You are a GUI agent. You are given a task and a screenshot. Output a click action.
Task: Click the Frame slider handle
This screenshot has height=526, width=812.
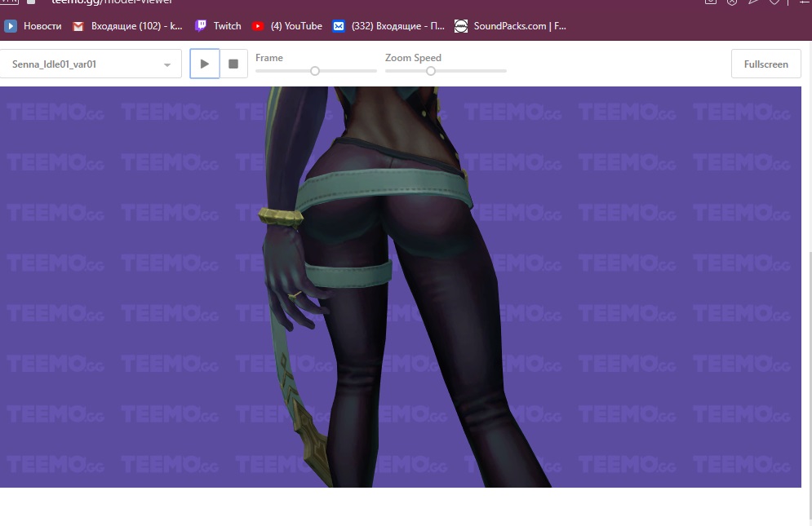[315, 71]
